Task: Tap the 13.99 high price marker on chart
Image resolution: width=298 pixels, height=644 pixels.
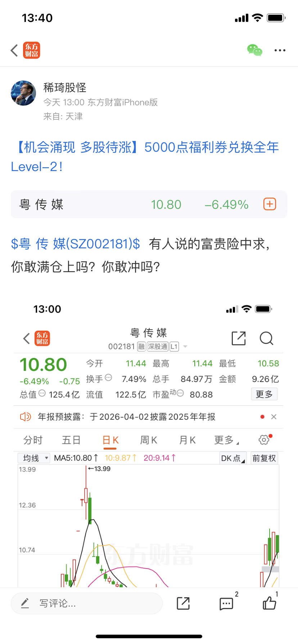Action: point(99,469)
